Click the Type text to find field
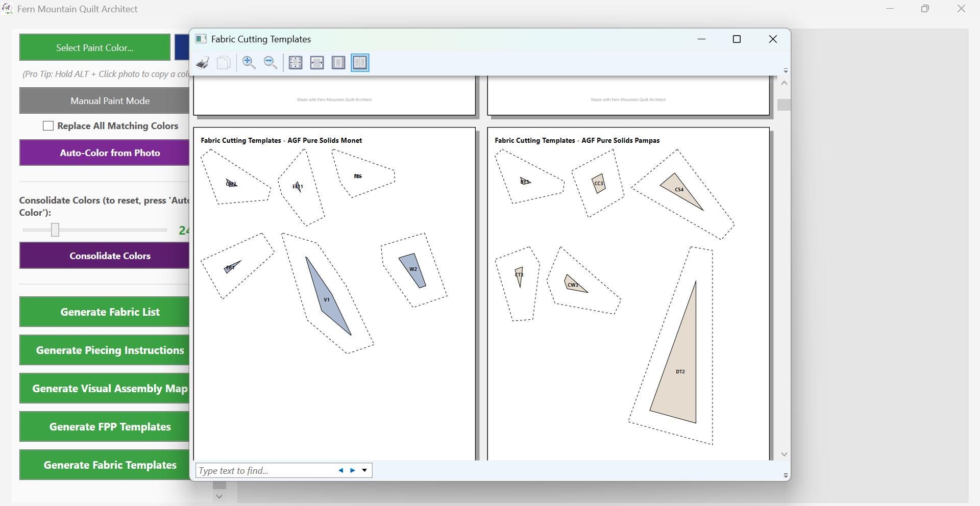 coord(265,470)
